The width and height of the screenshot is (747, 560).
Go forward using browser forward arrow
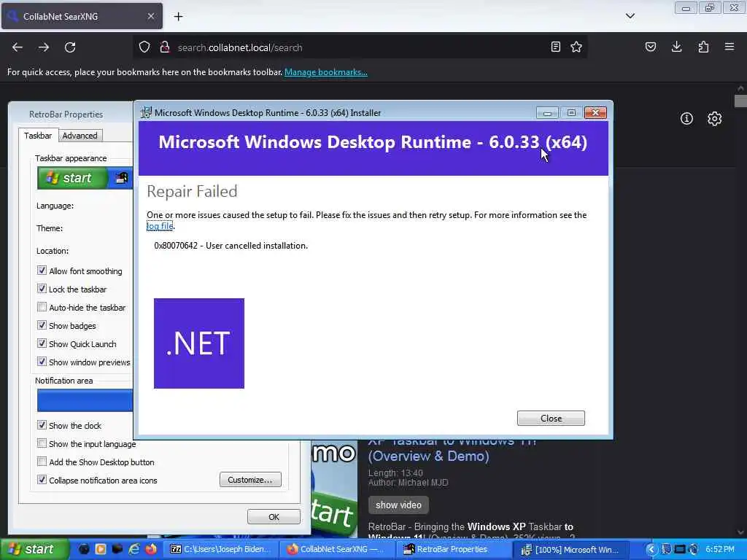coord(44,47)
